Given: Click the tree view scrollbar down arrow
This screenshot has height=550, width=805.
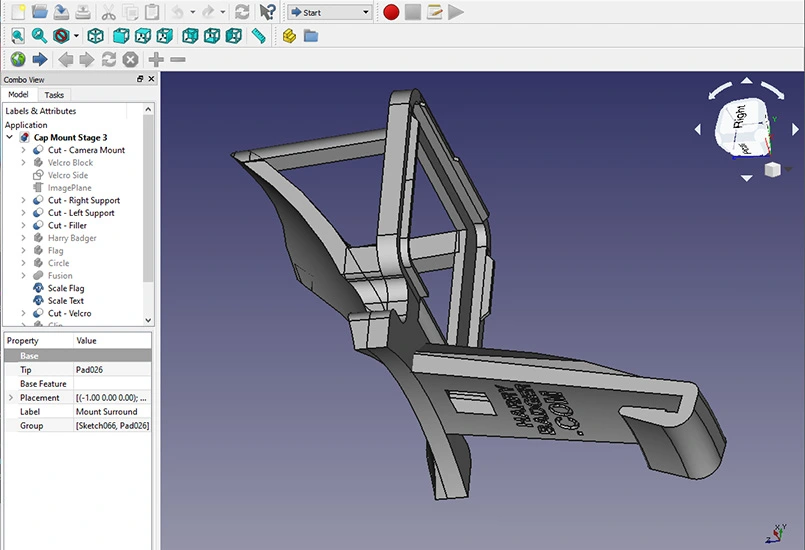Looking at the screenshot, I should 149,320.
